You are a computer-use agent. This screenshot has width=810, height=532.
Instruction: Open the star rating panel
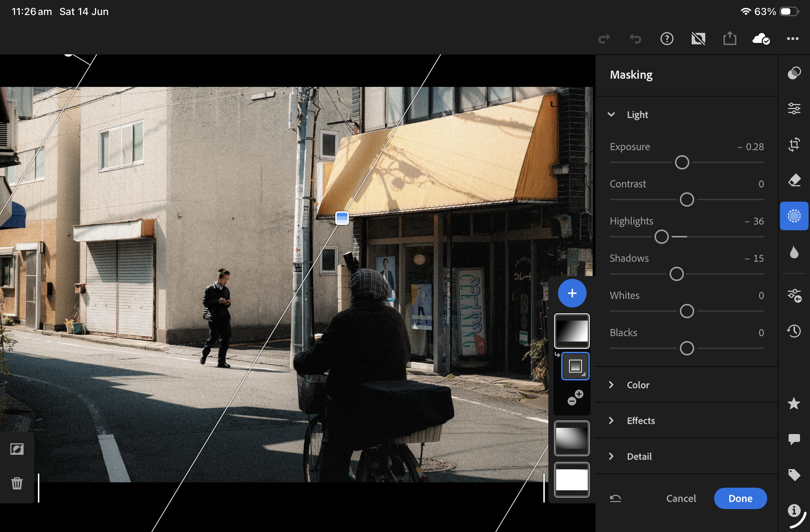(x=794, y=403)
